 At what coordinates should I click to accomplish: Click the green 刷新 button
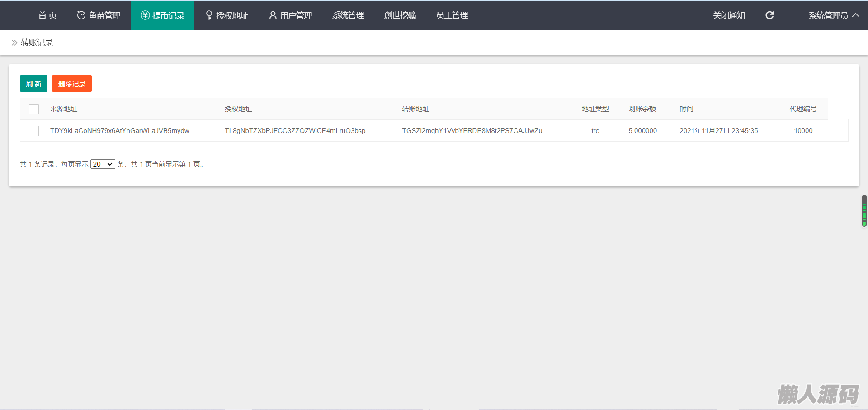tap(33, 84)
